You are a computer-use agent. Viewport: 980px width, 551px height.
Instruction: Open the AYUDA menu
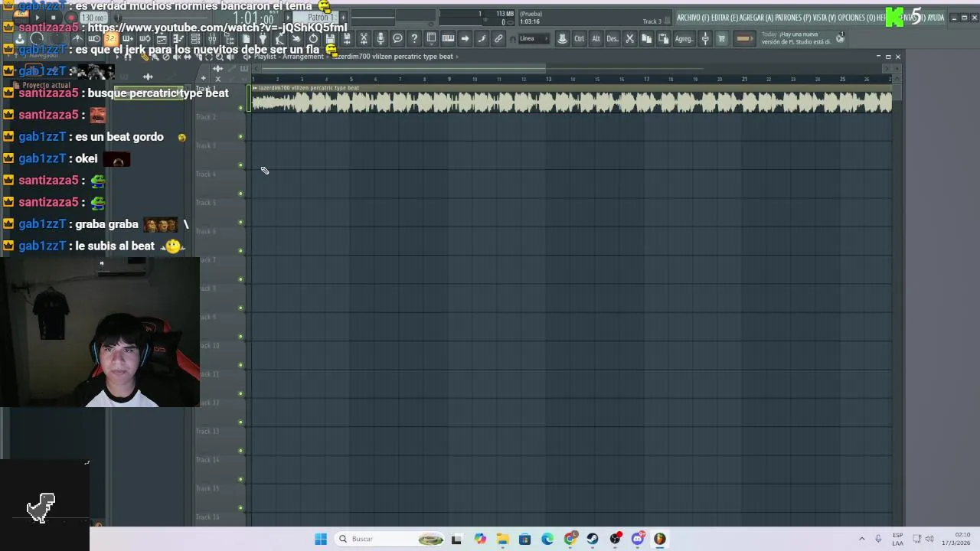[x=936, y=18]
